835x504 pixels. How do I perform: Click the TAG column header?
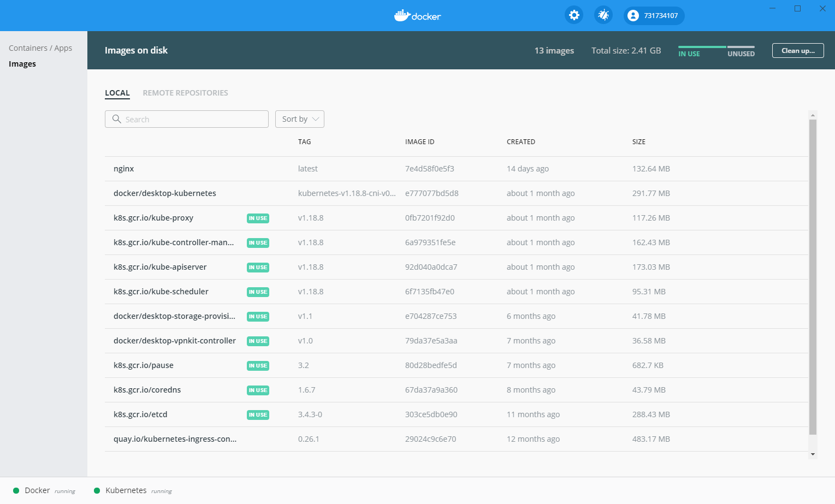point(304,142)
